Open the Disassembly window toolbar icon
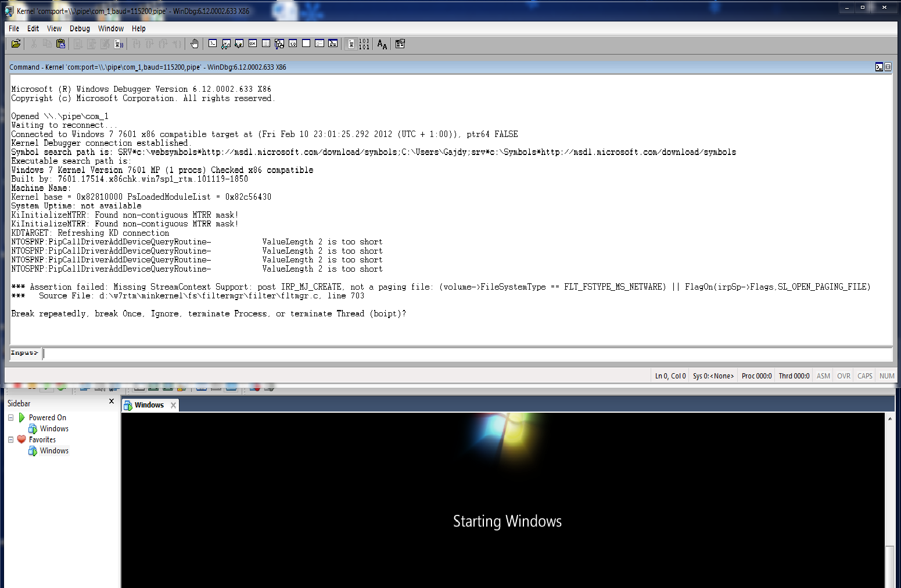901x588 pixels. pyautogui.click(x=293, y=44)
